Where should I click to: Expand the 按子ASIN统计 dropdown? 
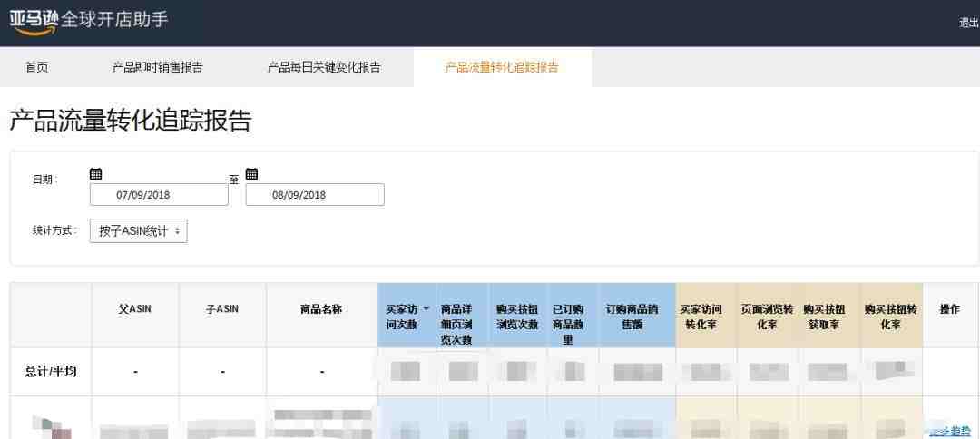[138, 231]
